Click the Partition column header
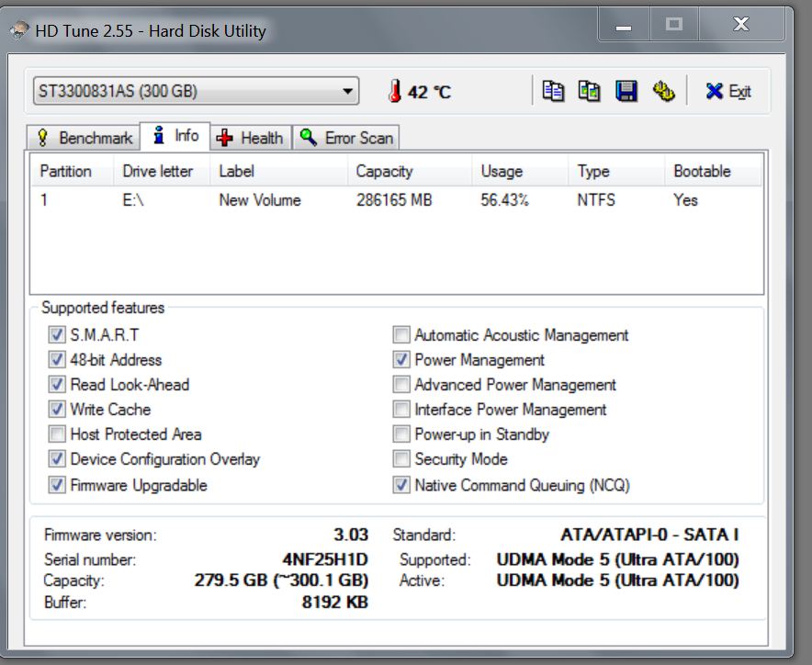812x665 pixels. click(72, 171)
